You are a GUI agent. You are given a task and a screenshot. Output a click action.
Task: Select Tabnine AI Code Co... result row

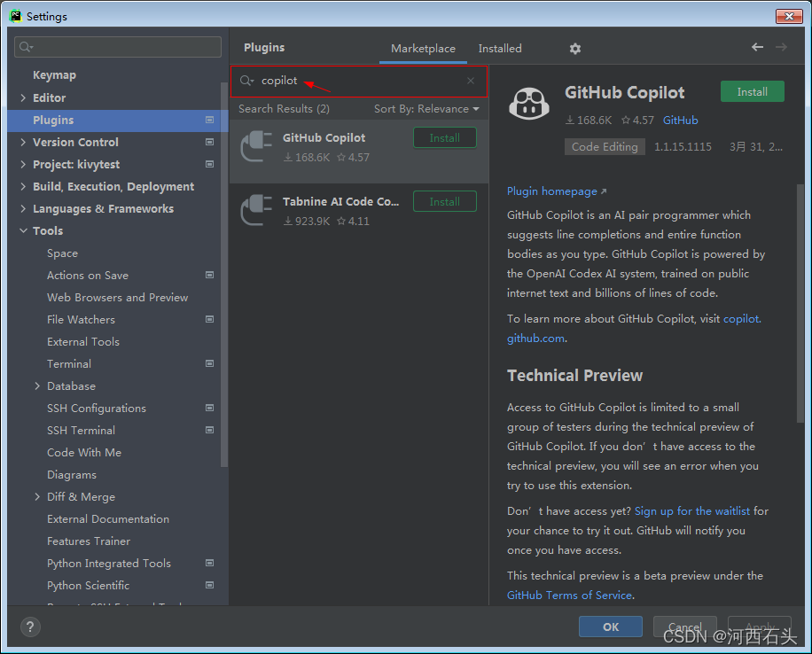coord(359,215)
